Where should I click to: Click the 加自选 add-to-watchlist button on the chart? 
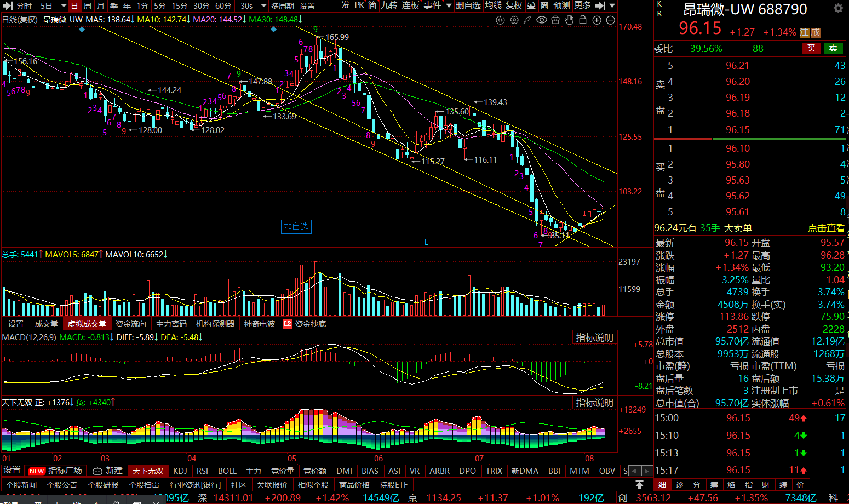296,226
